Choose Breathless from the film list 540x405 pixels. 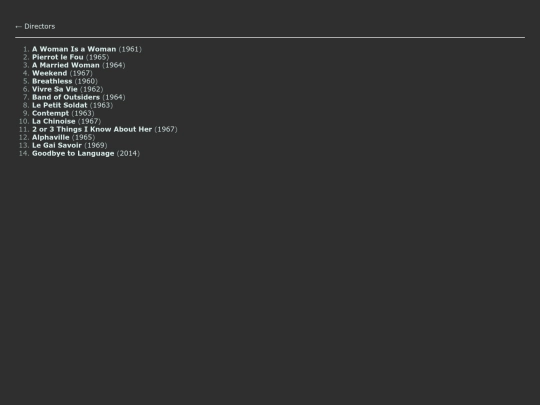(x=52, y=81)
